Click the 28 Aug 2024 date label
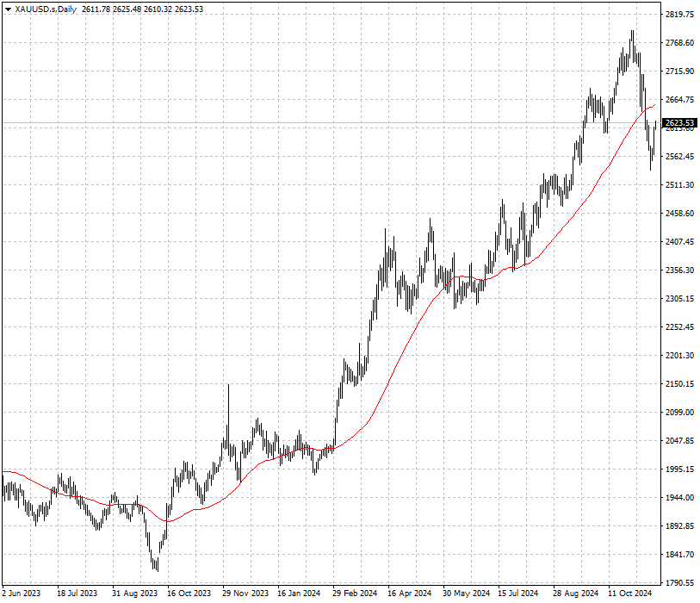Image resolution: width=700 pixels, height=603 pixels. coord(575,594)
